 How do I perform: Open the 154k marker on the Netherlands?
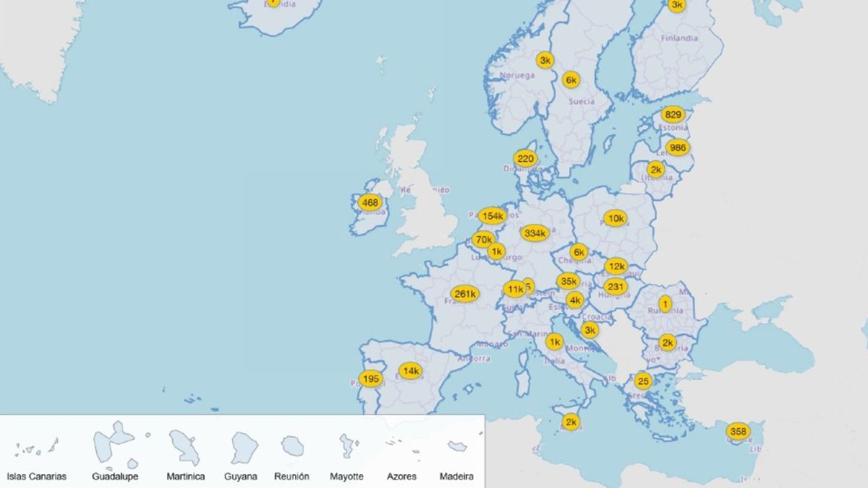492,215
